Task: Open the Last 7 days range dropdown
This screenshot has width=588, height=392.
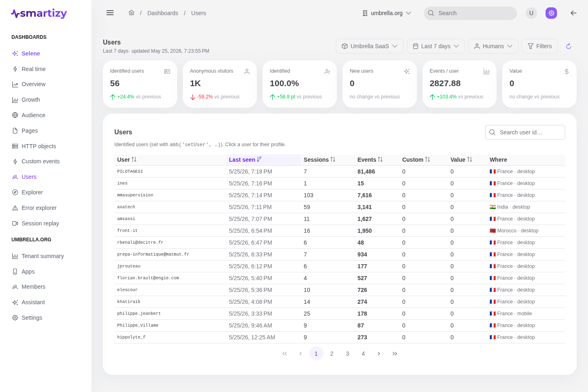Action: click(x=436, y=46)
